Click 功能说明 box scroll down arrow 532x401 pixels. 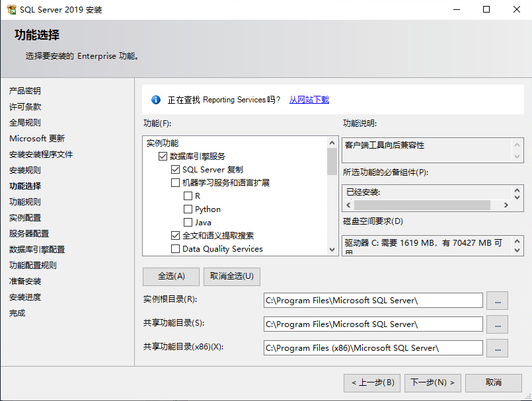[x=517, y=157]
